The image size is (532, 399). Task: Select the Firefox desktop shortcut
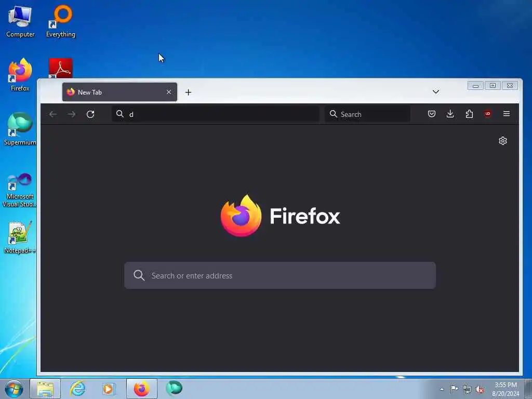pos(20,75)
